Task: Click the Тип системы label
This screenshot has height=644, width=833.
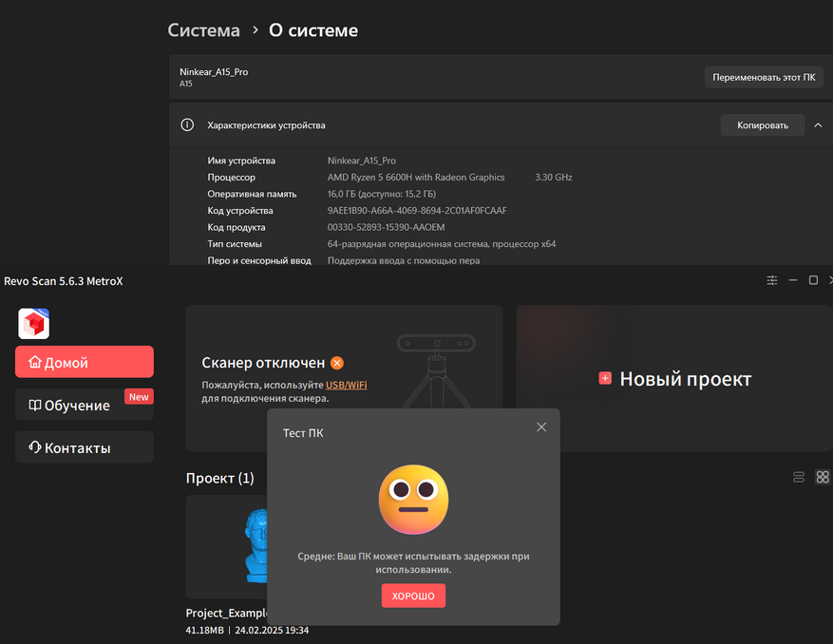Action: tap(235, 244)
